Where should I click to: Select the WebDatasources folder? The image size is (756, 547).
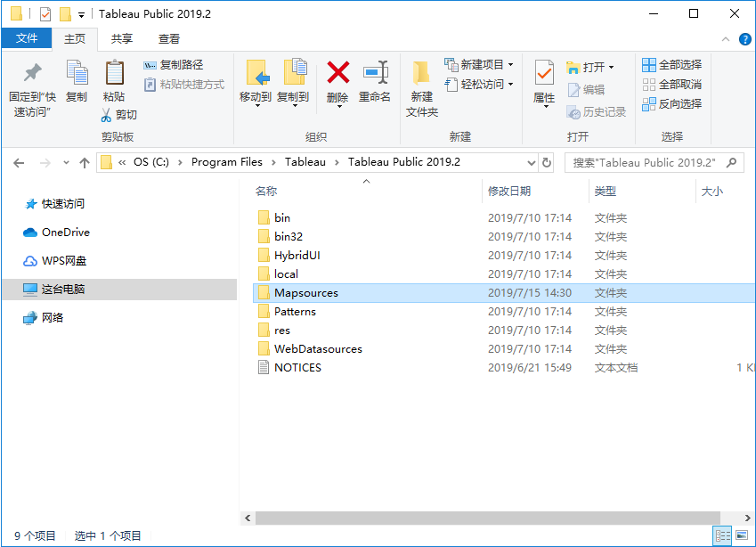click(318, 349)
